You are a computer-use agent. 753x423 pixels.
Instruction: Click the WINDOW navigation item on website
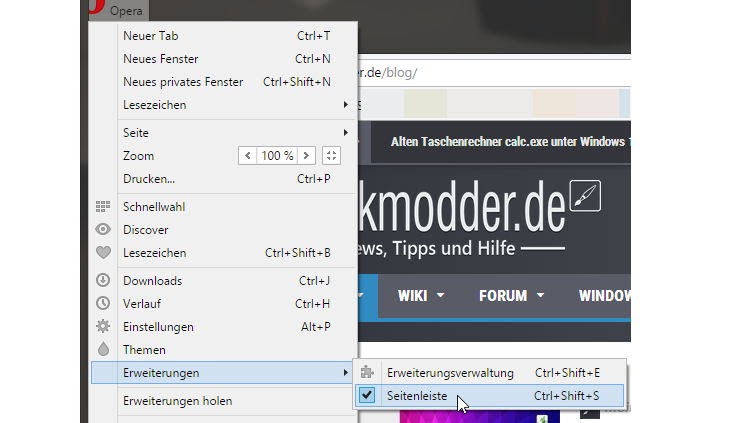605,296
